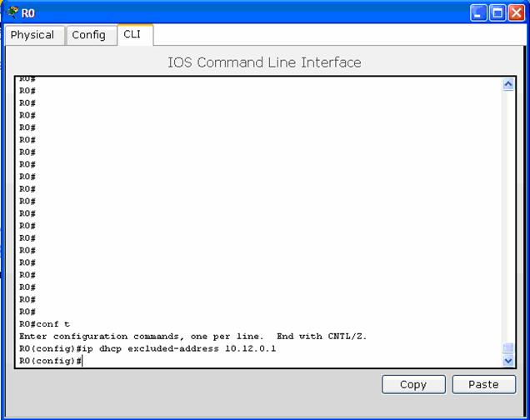
Task: Minimize the R0 window
Action: point(478,12)
